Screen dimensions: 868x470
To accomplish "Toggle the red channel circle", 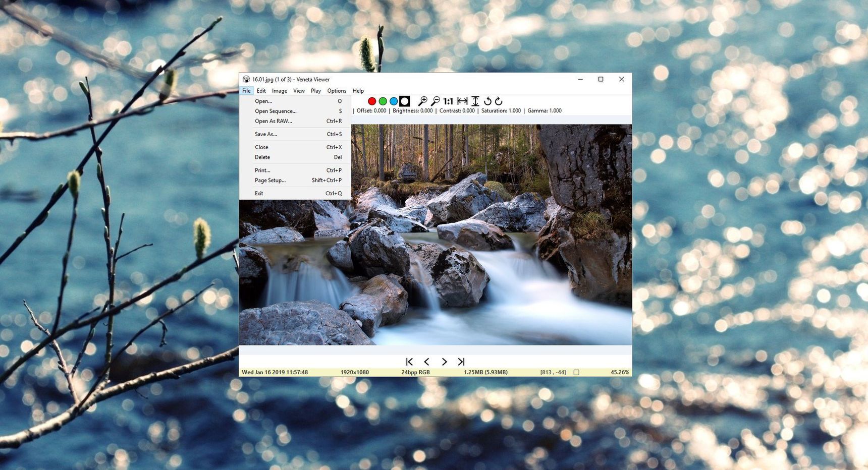I will (372, 101).
